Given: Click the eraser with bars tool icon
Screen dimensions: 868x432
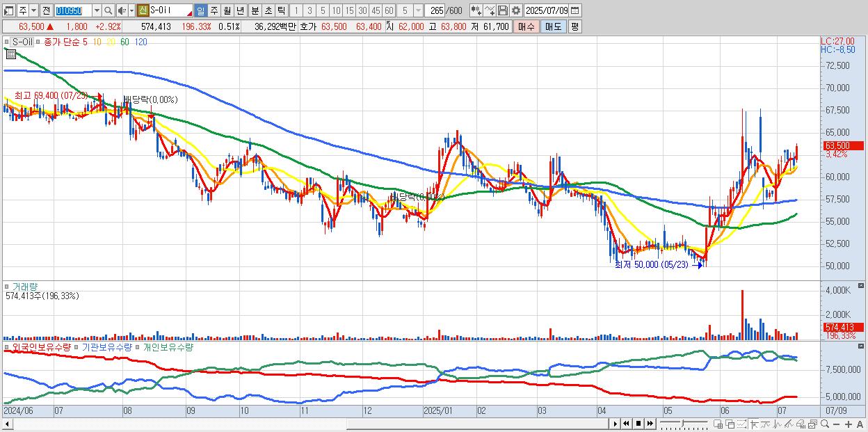Looking at the screenshot, I should click(x=801, y=424).
